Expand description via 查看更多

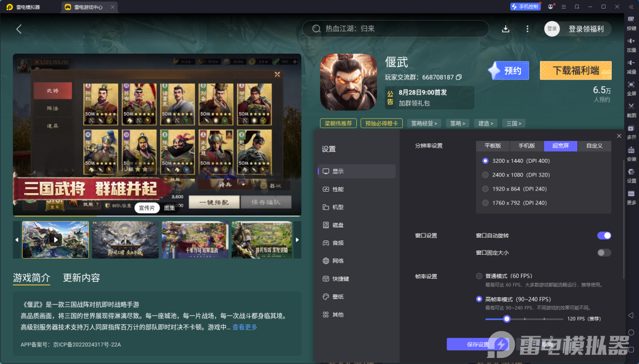coord(245,327)
